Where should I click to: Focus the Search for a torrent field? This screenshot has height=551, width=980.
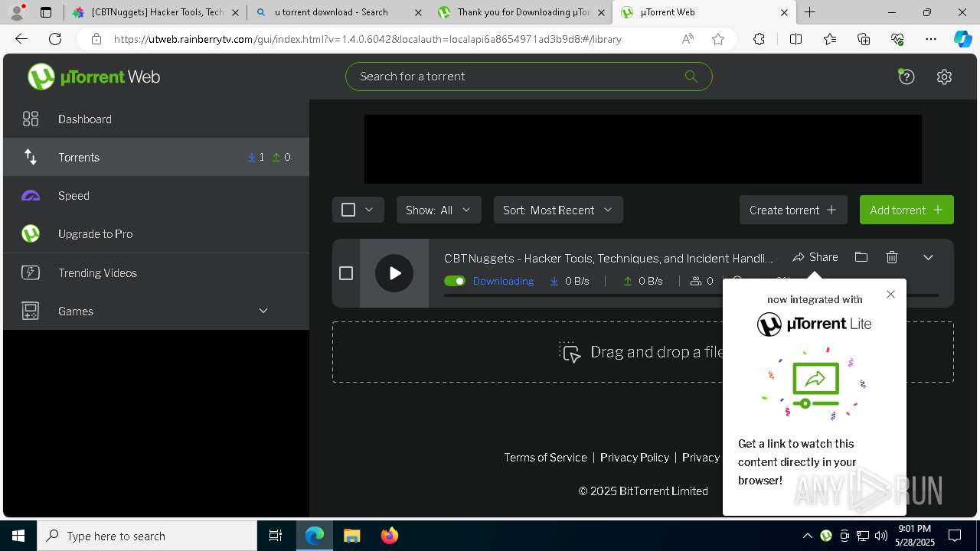(528, 77)
